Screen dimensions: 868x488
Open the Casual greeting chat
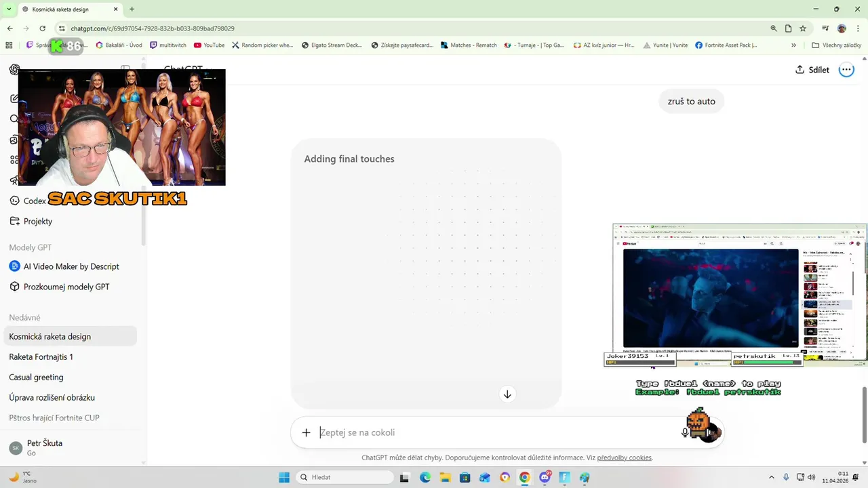tap(71, 377)
